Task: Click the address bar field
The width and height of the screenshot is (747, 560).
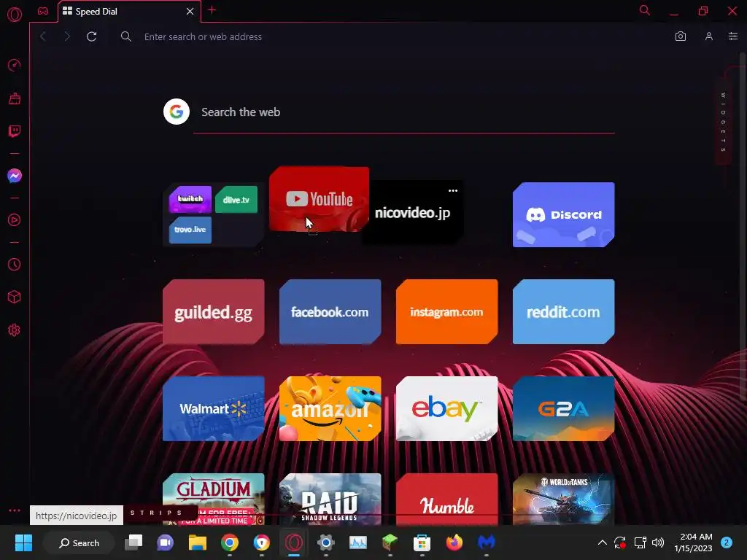Action: tap(390, 36)
